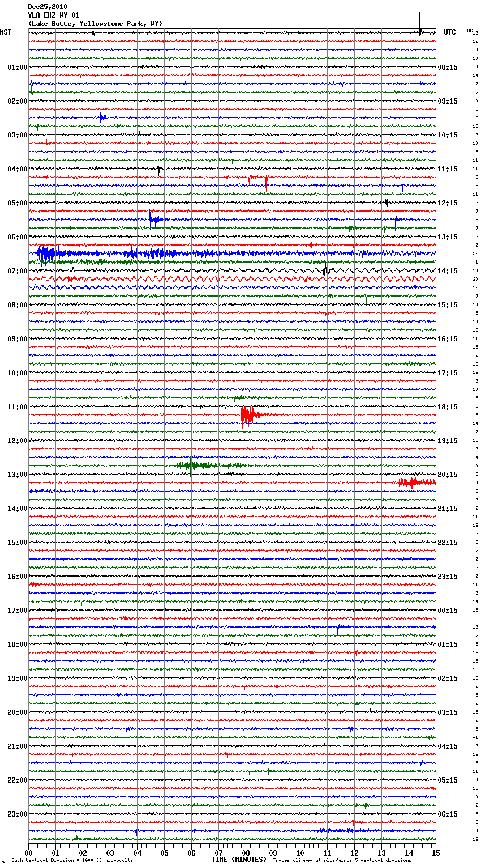Click the 00 minute tick label
481x868 pixels.
pos(28,853)
